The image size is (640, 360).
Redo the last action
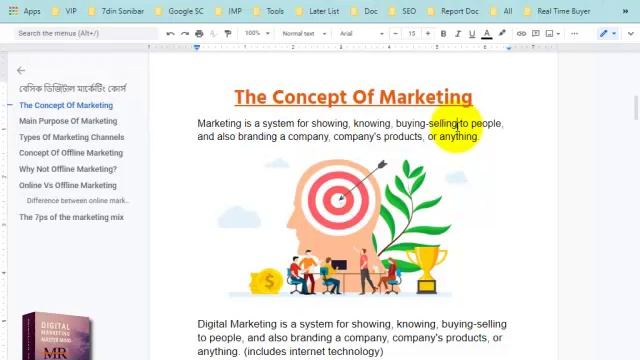(x=185, y=34)
